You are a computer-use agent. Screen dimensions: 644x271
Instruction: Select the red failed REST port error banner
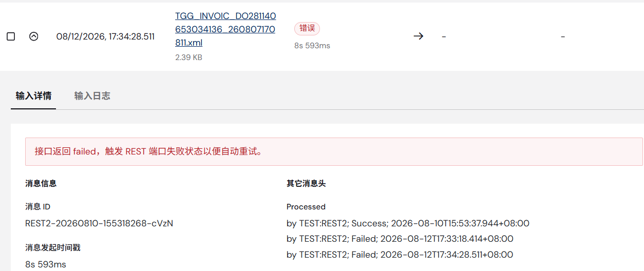[x=334, y=151]
